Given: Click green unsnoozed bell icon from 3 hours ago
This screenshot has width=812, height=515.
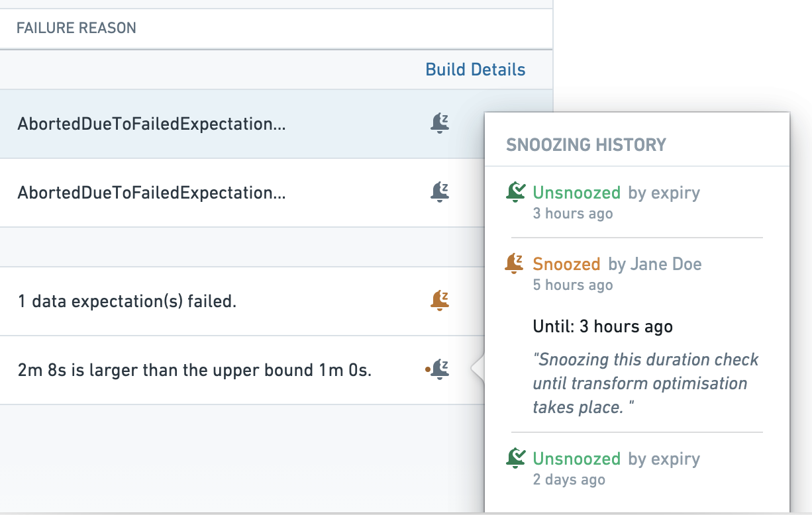Looking at the screenshot, I should [x=515, y=193].
